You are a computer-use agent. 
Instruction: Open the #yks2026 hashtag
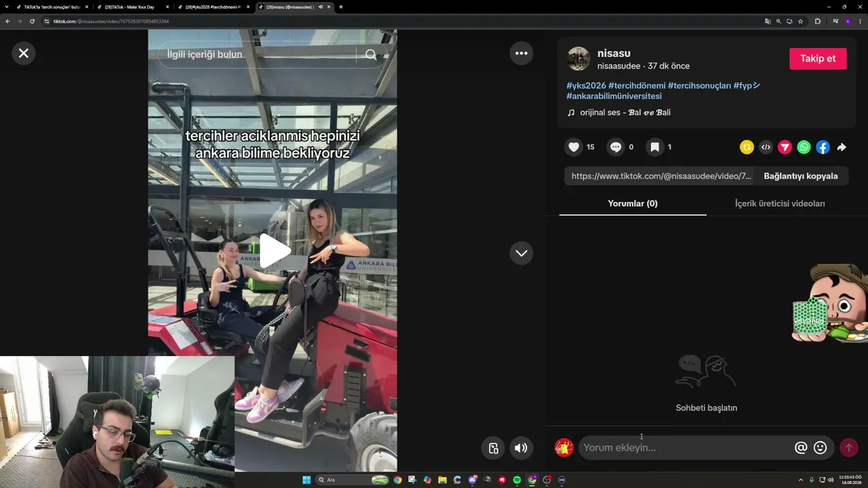[586, 85]
